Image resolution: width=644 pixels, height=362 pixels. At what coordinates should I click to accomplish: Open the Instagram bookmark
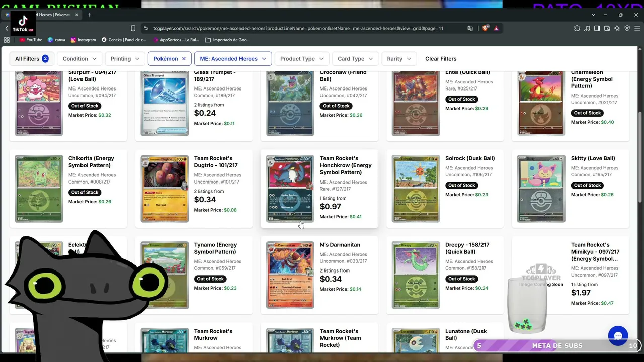point(83,40)
